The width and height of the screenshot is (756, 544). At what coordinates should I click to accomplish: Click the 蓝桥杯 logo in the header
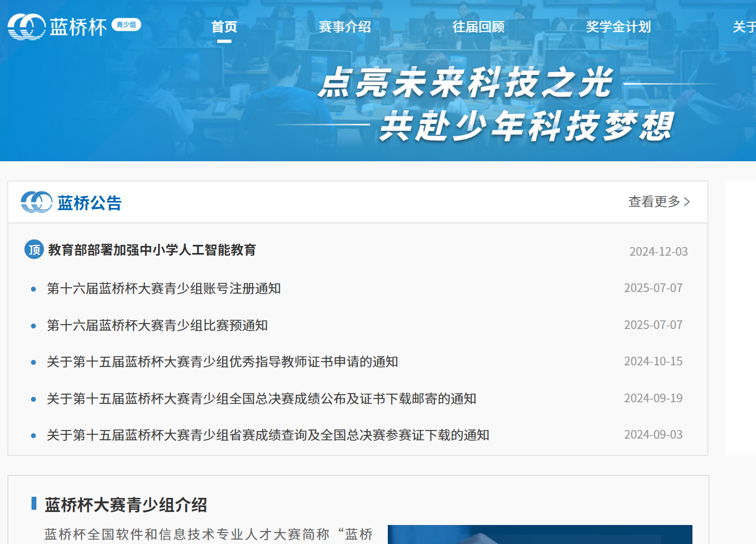point(57,27)
